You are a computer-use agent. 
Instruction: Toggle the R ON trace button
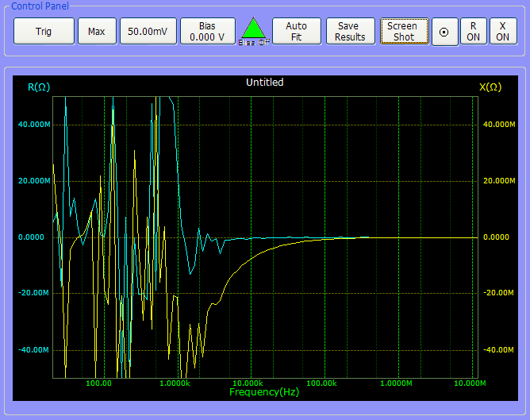click(x=474, y=32)
